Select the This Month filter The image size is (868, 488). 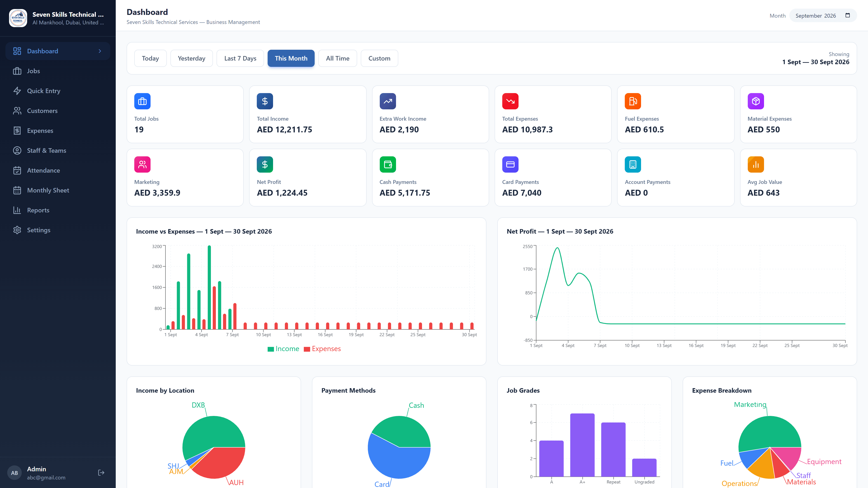291,58
